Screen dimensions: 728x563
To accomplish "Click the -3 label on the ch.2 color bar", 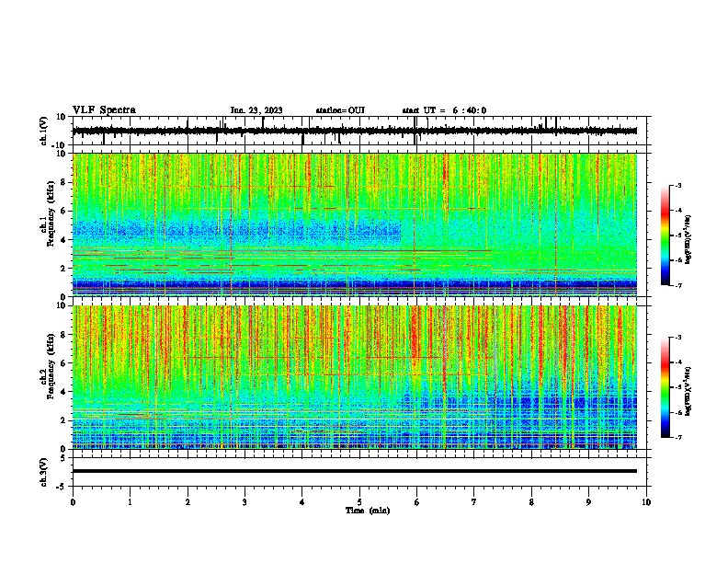I will pyautogui.click(x=677, y=338).
